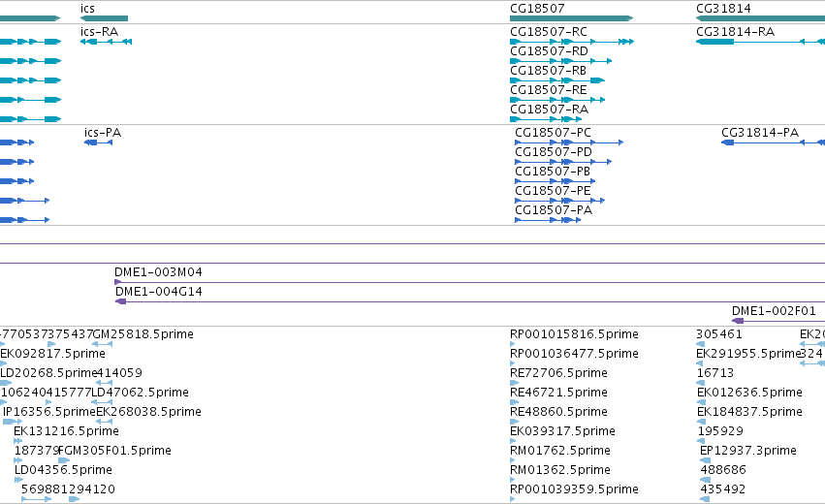Click BAC clone DME1-003M04
825x504 pixels.
[x=158, y=272]
